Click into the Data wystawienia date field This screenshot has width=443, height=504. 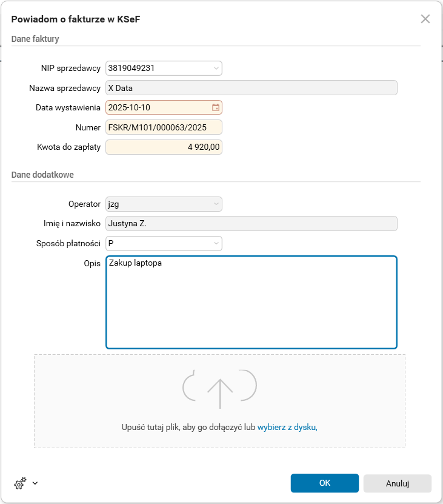pos(156,107)
